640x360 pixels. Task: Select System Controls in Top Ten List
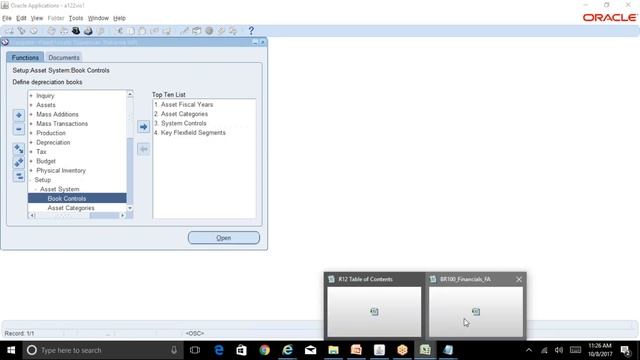(x=184, y=123)
